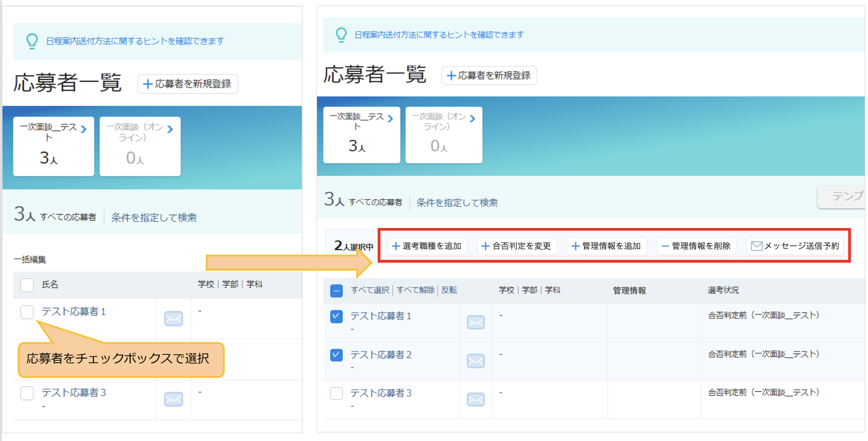
Task: Click mail icon for テスト応募者3 in left panel
Action: (174, 399)
